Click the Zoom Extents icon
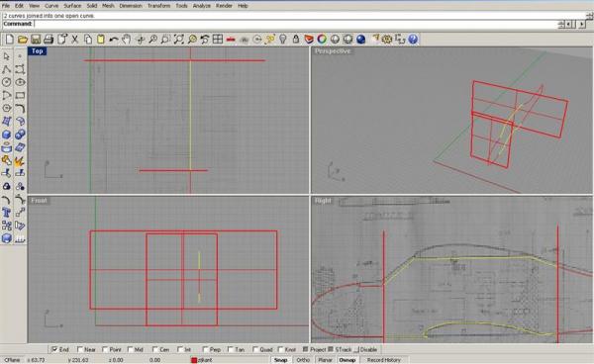 [x=179, y=39]
